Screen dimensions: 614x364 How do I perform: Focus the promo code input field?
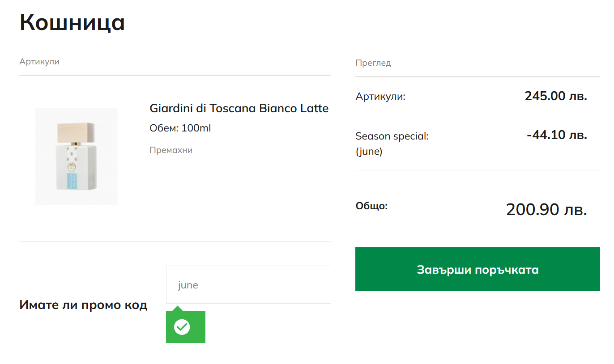[248, 285]
